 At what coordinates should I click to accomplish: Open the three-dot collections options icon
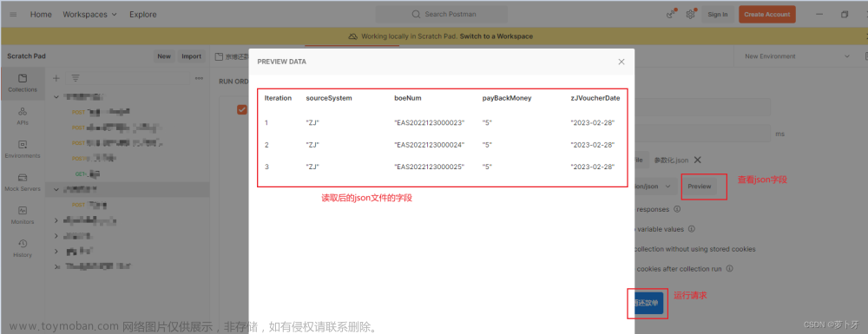[200, 78]
